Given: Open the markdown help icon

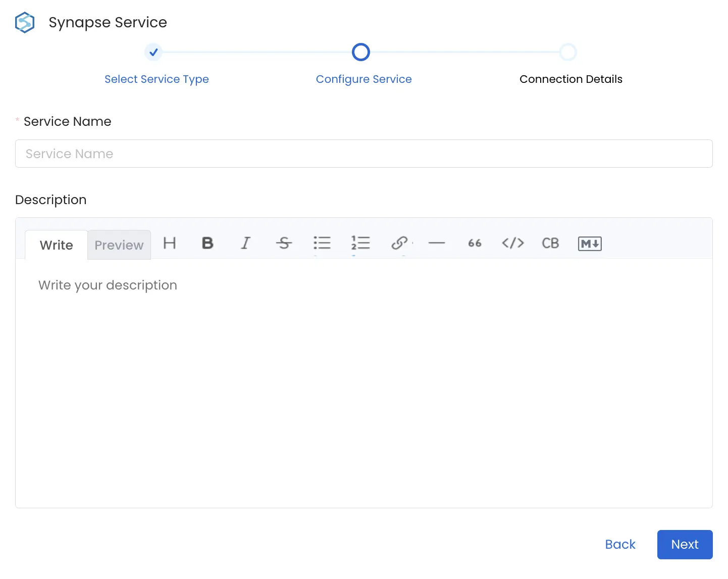Looking at the screenshot, I should tap(589, 244).
